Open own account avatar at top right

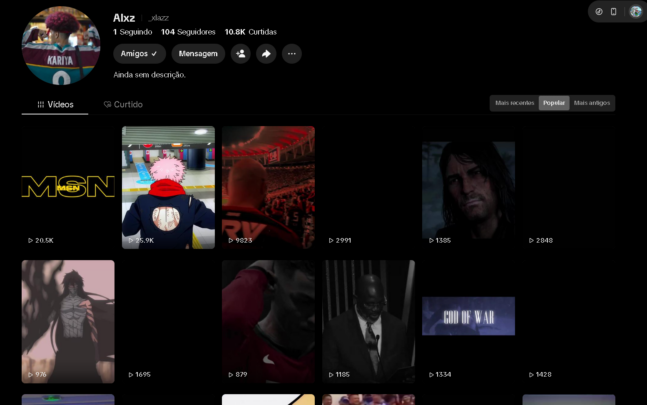click(635, 12)
